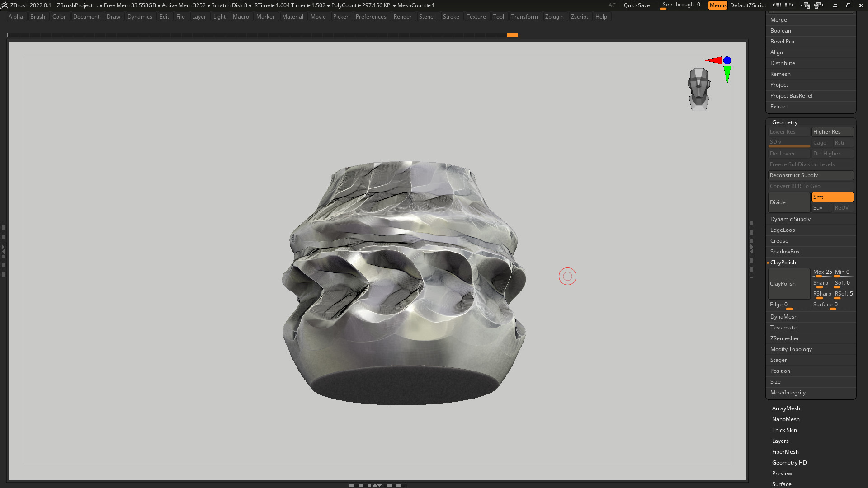The height and width of the screenshot is (488, 868).
Task: Click the See-through slider
Action: point(681,5)
